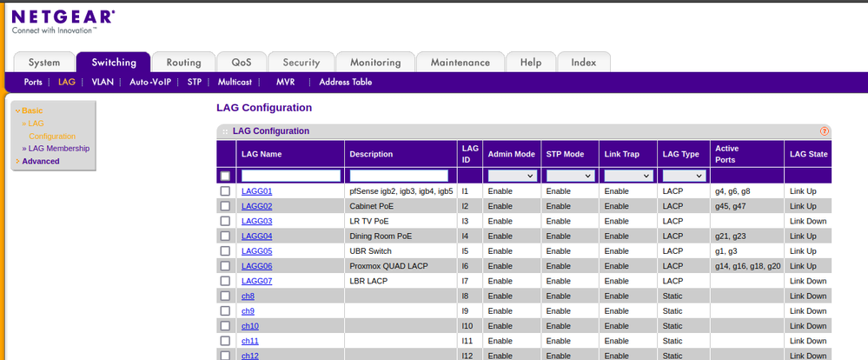Open the Link Trap dropdown
The width and height of the screenshot is (868, 360).
628,177
